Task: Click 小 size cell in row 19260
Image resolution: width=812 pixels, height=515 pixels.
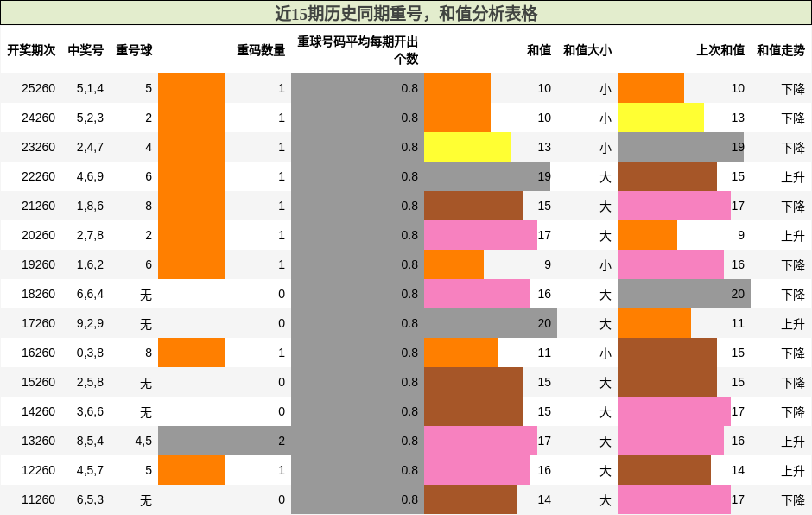Action: pyautogui.click(x=606, y=265)
